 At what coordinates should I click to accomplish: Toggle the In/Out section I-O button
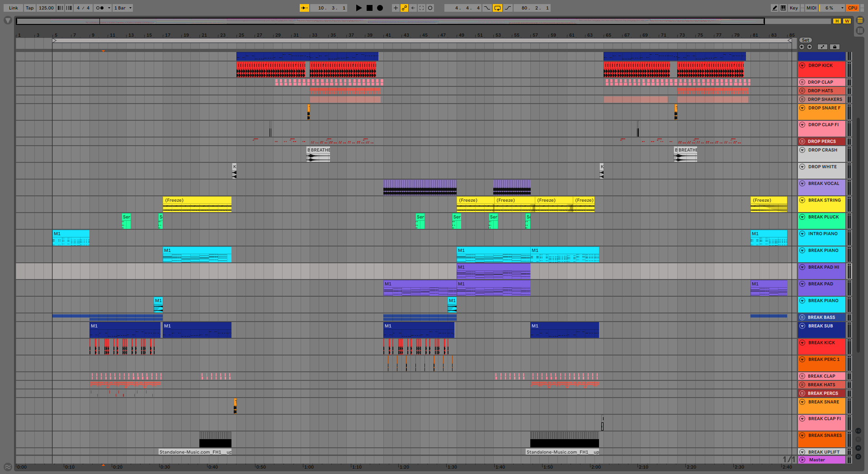click(858, 431)
